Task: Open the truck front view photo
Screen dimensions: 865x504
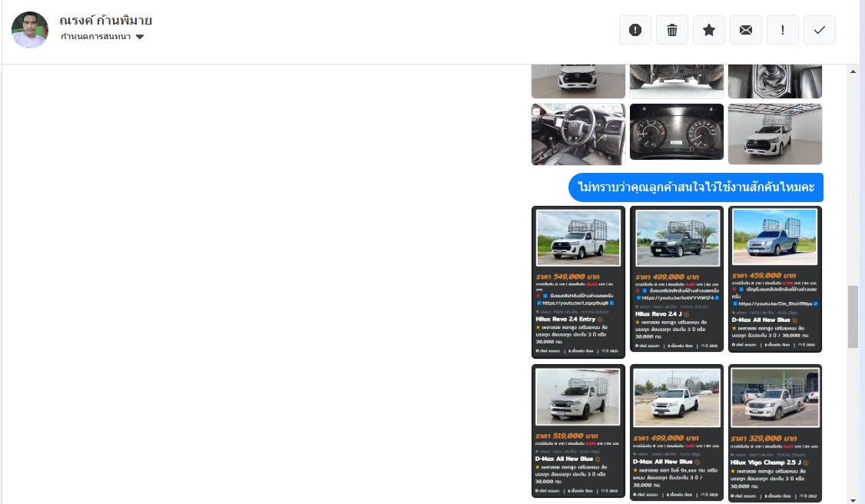Action: tap(578, 81)
